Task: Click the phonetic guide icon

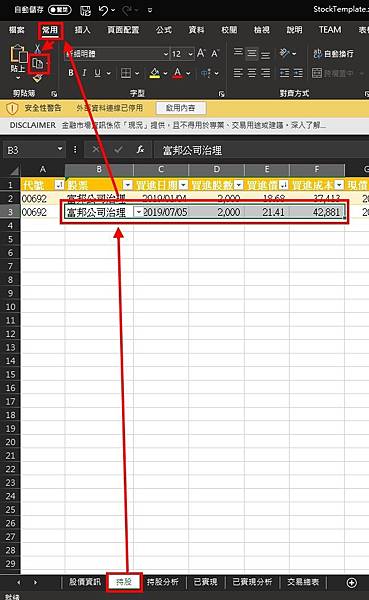Action: click(205, 73)
